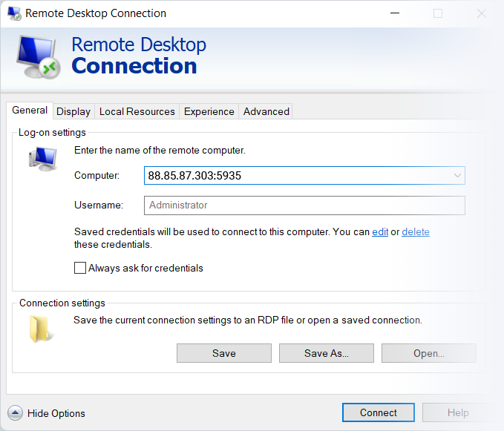
Task: Switch to the Advanced tab
Action: click(x=266, y=111)
